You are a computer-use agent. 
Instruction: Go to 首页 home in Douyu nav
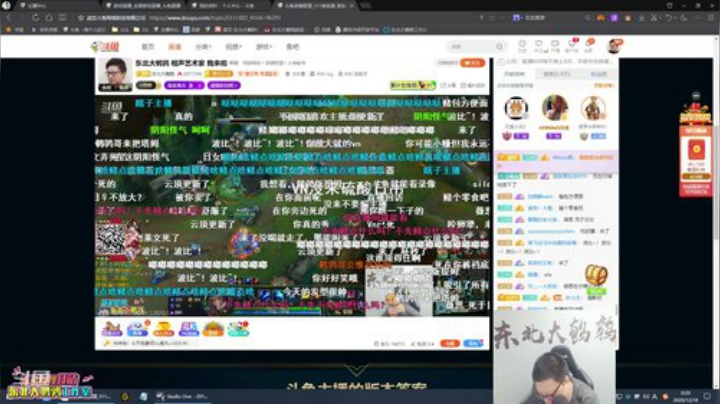147,46
